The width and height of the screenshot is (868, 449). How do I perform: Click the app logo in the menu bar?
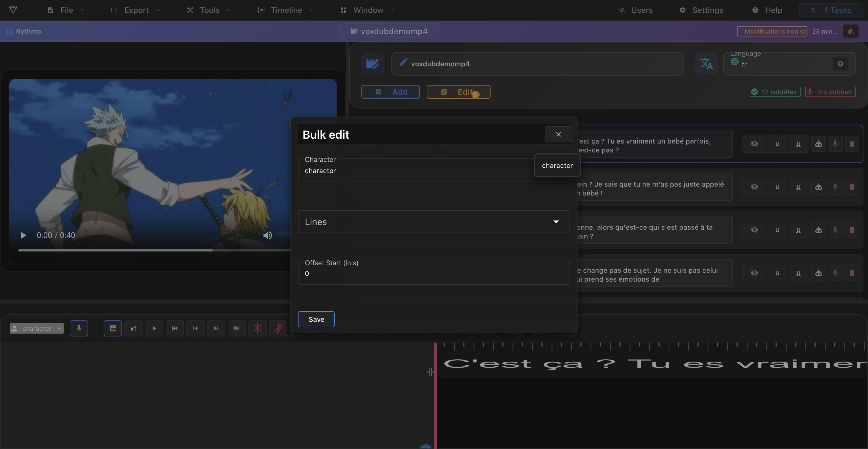pyautogui.click(x=13, y=10)
